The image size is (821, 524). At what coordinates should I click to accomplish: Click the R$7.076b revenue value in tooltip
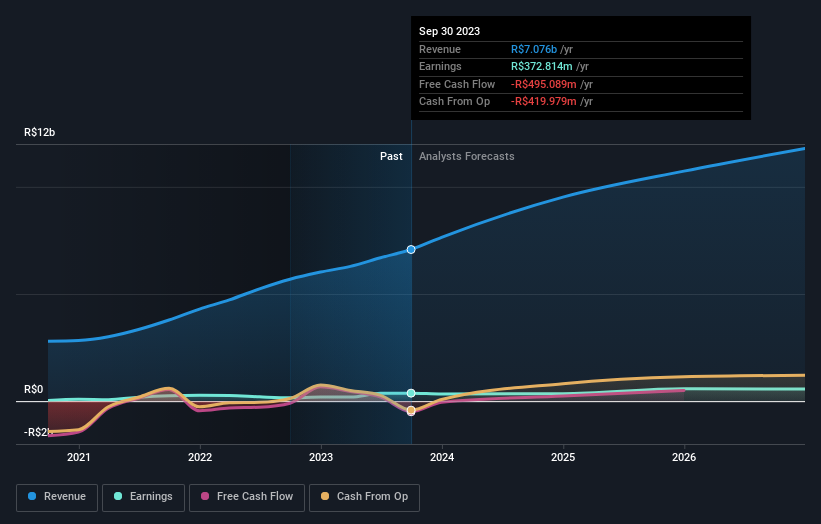pos(534,49)
